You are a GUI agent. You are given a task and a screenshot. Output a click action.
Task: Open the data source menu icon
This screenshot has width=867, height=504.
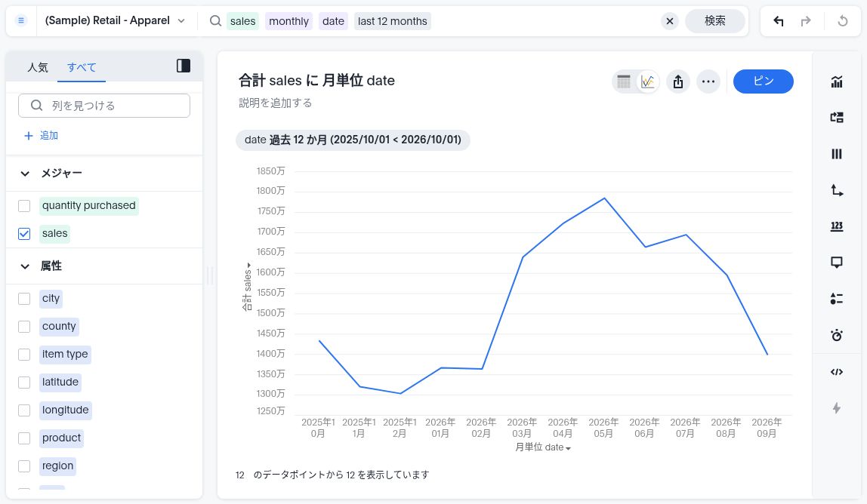click(x=21, y=21)
